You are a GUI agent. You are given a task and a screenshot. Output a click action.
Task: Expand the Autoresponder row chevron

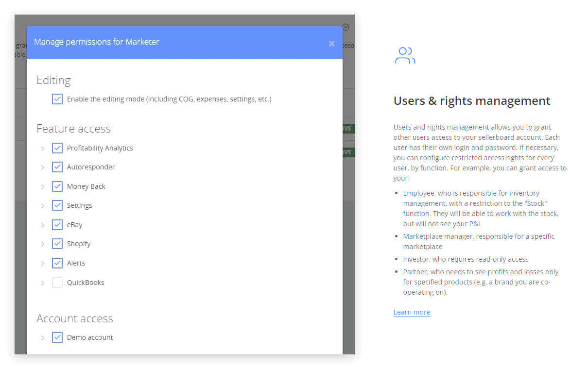(43, 167)
